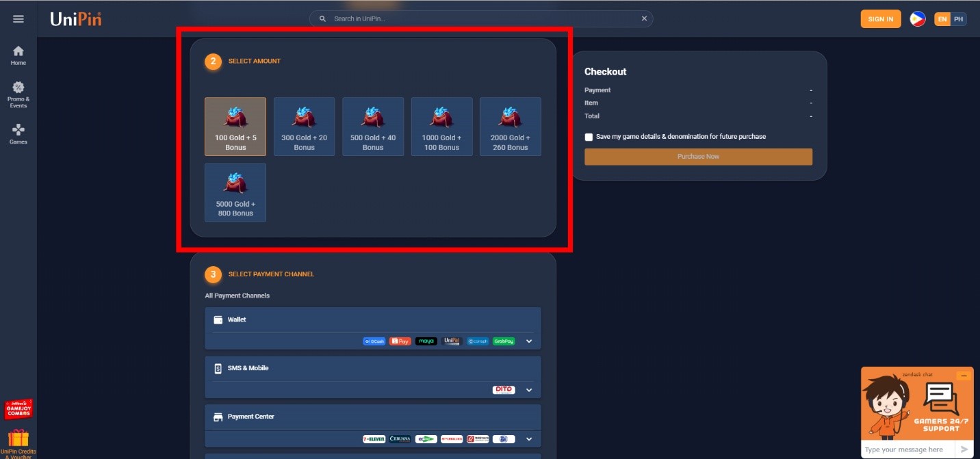Click the ECPay logo
The width and height of the screenshot is (980, 459).
426,439
